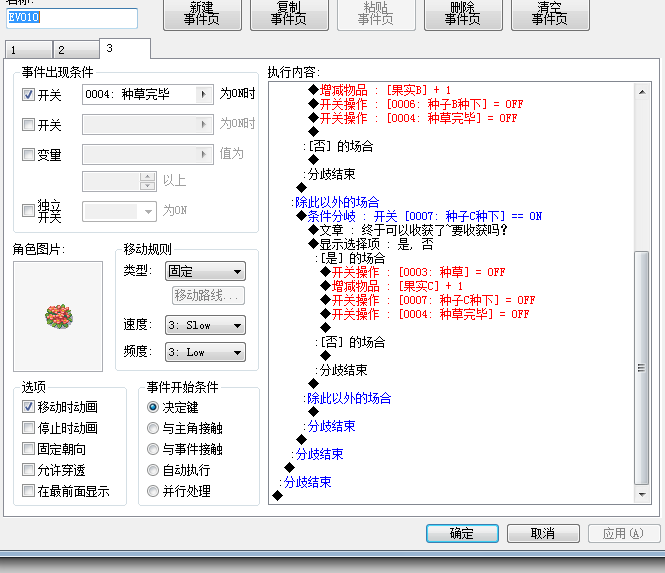Switch to event page tab 1

[x=28, y=50]
